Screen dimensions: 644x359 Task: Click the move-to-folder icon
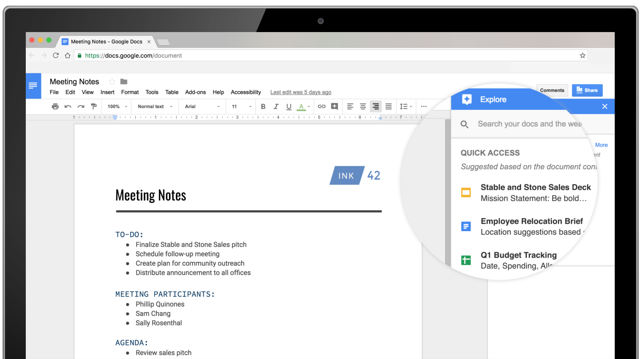tap(124, 82)
